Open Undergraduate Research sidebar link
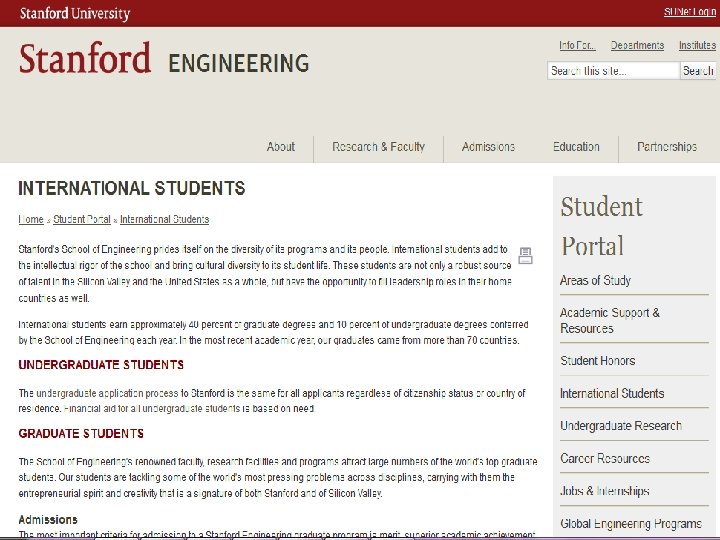This screenshot has width=720, height=540. click(x=621, y=426)
